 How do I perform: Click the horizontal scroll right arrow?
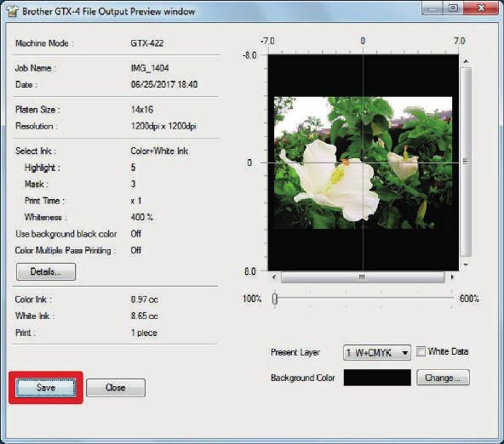(x=453, y=276)
